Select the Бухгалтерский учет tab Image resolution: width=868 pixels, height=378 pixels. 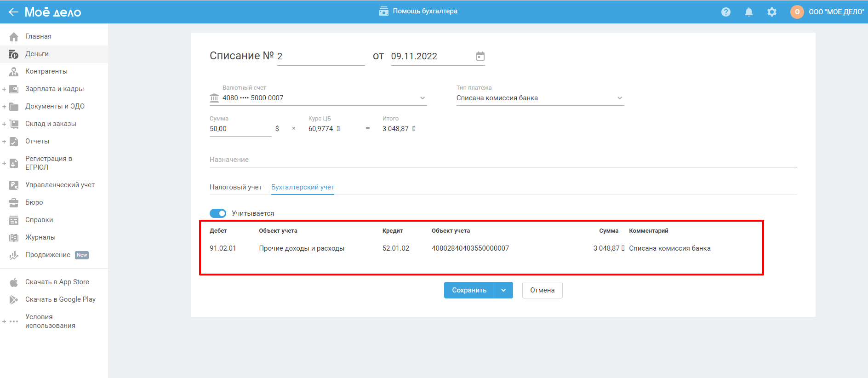click(x=303, y=187)
